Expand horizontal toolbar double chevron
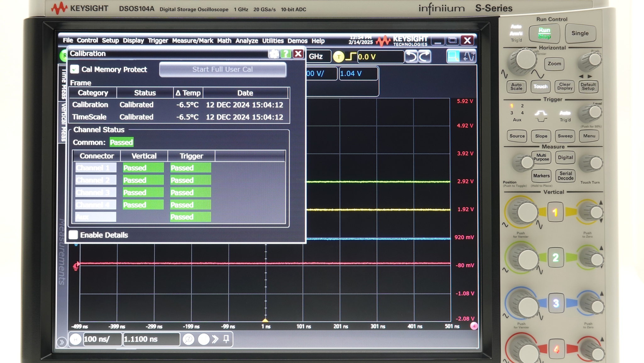Viewport: 644px width, 363px height. tap(215, 339)
